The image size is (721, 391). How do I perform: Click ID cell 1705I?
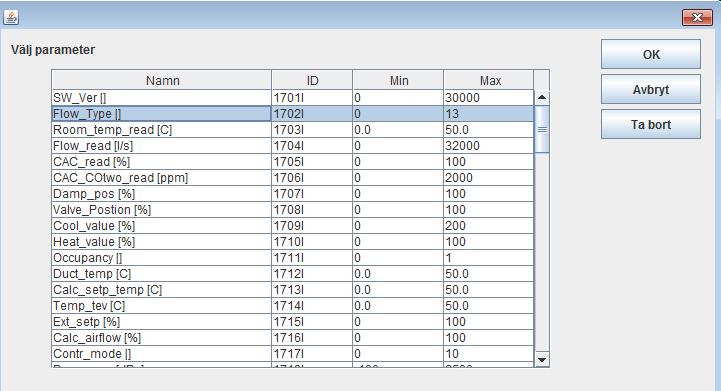312,162
